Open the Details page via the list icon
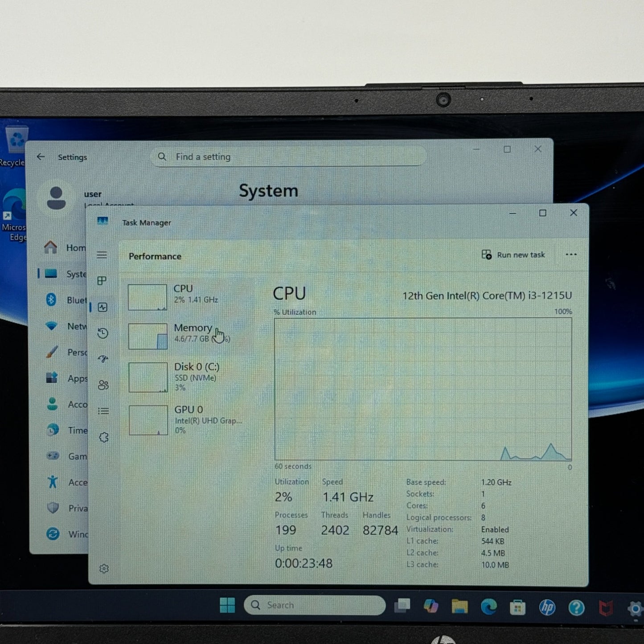Image resolution: width=644 pixels, height=644 pixels. click(103, 411)
